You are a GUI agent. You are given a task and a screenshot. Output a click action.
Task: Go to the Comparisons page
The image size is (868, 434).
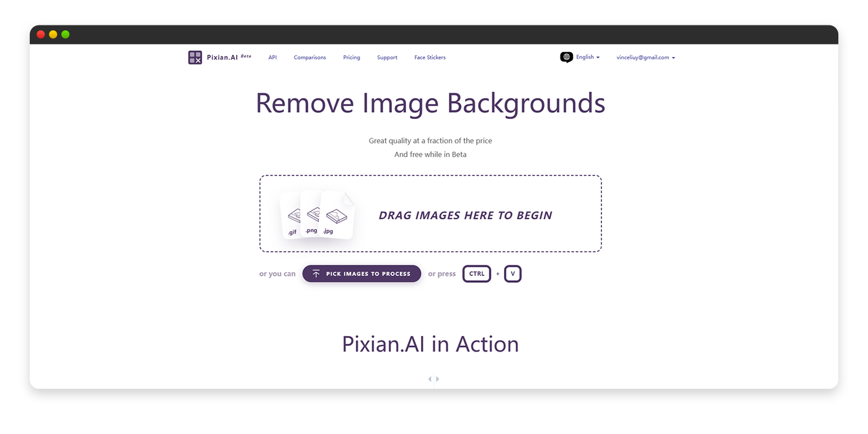(310, 58)
